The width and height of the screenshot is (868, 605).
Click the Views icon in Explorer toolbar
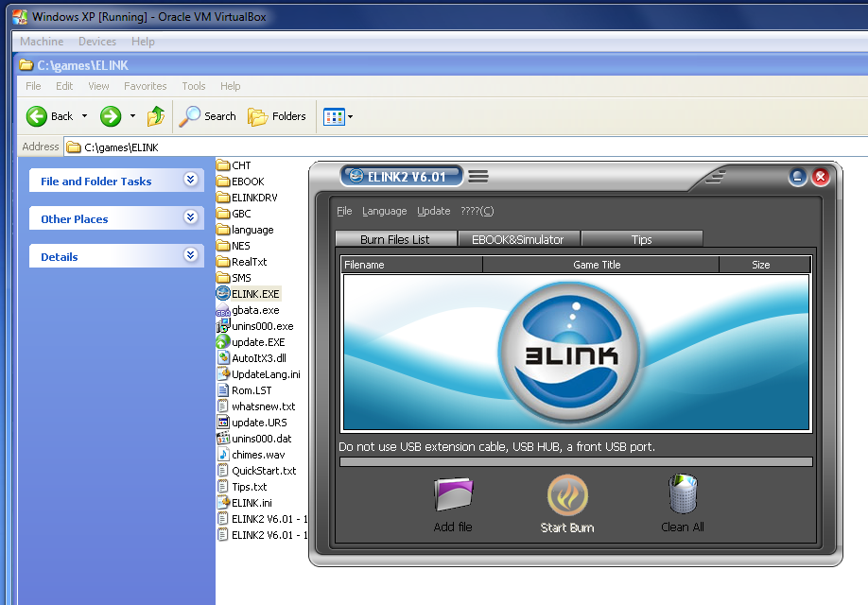pos(334,117)
